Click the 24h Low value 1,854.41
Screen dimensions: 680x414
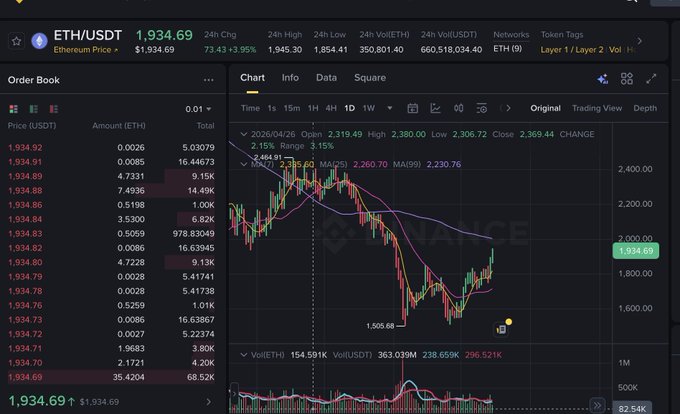[x=330, y=50]
